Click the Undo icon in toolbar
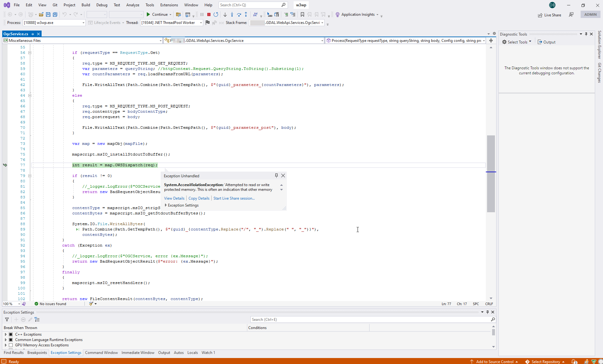The image size is (603, 364). [65, 14]
